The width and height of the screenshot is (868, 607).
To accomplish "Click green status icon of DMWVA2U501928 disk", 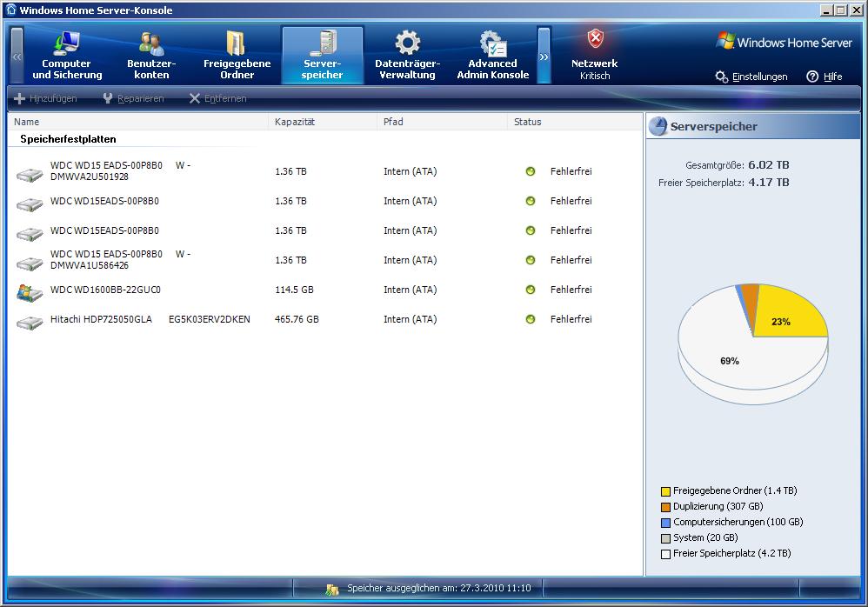I will 531,171.
